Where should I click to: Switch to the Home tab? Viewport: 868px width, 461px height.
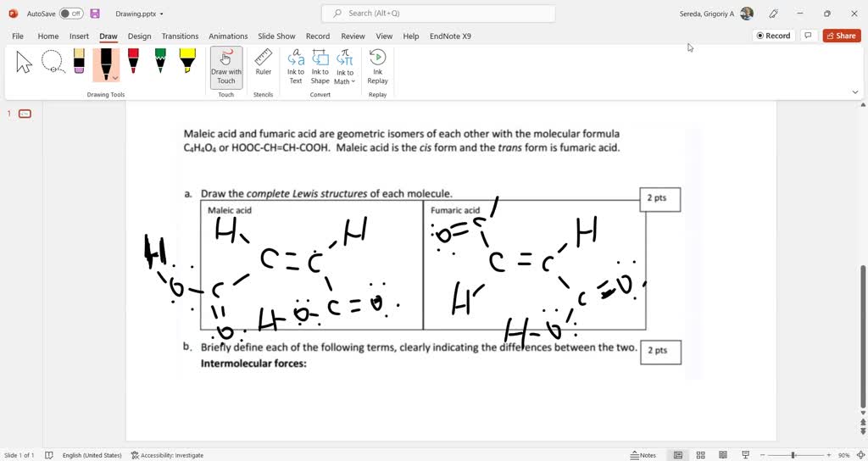point(48,36)
